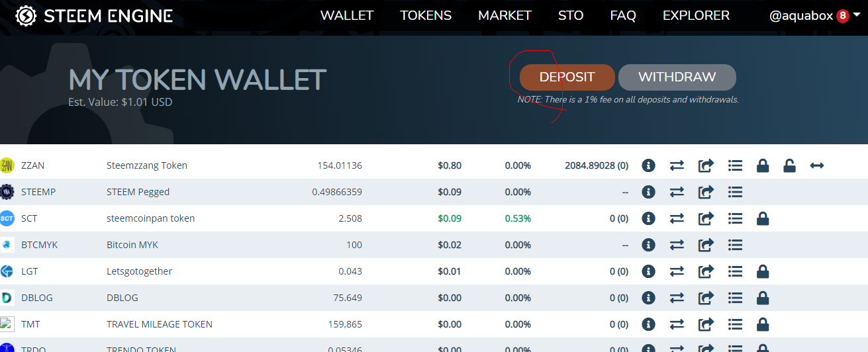Viewport: 868px width, 352px height.
Task: Open the LGT token info icon
Action: (x=648, y=271)
